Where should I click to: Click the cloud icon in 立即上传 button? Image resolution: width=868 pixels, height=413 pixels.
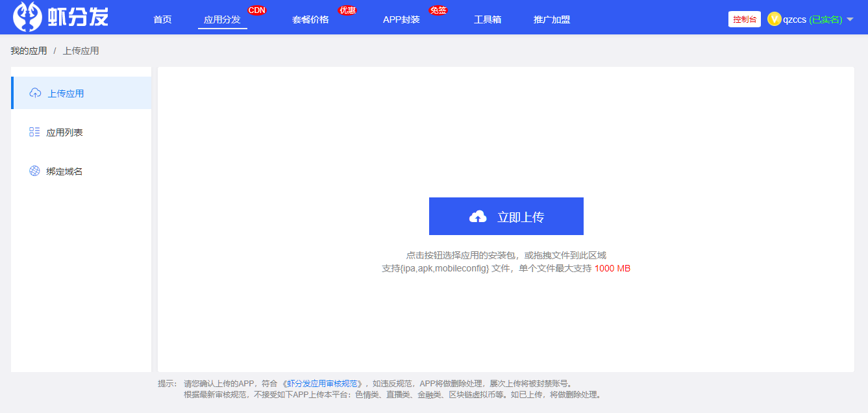tap(478, 217)
